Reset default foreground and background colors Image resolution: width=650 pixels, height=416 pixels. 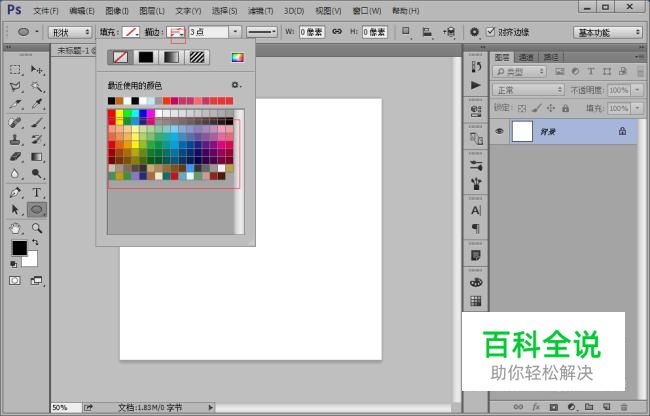coord(13,264)
